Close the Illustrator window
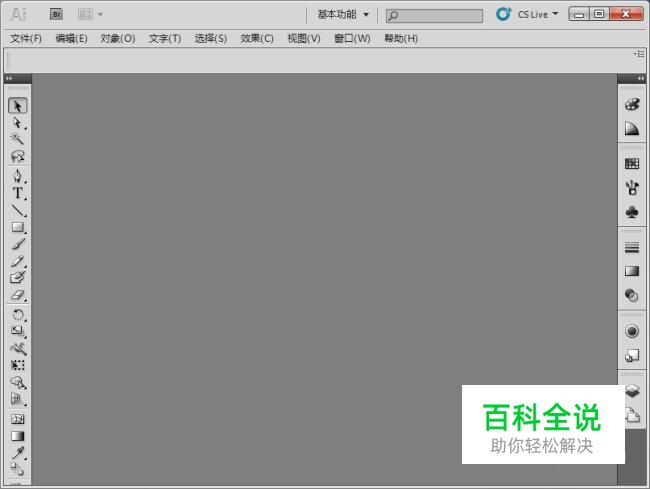 pos(626,15)
